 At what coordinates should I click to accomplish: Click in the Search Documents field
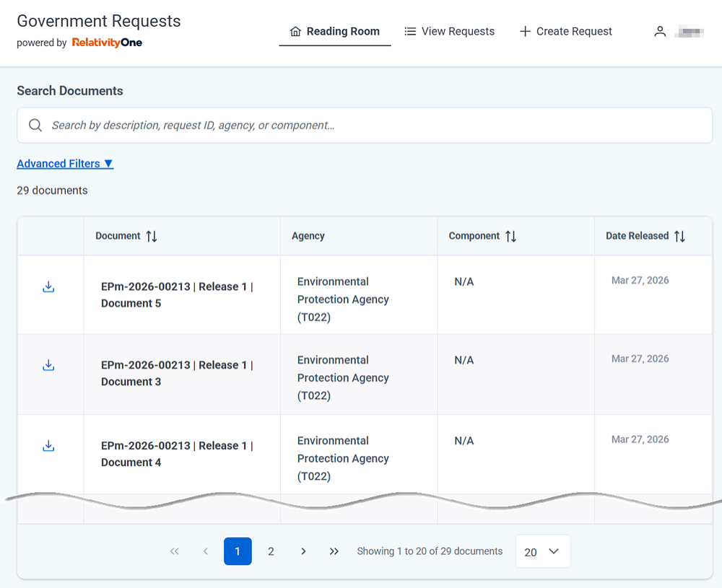coord(375,126)
